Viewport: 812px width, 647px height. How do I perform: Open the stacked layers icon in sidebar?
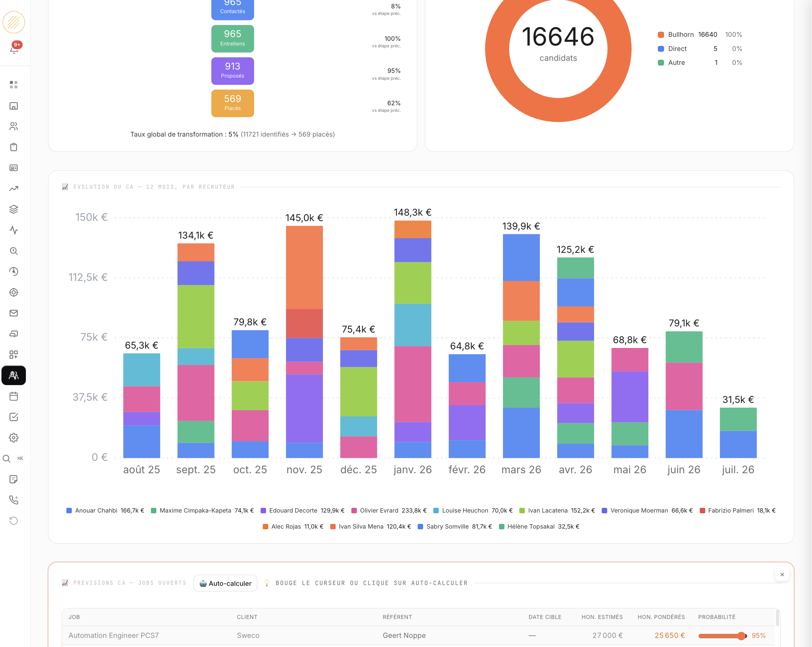[14, 209]
